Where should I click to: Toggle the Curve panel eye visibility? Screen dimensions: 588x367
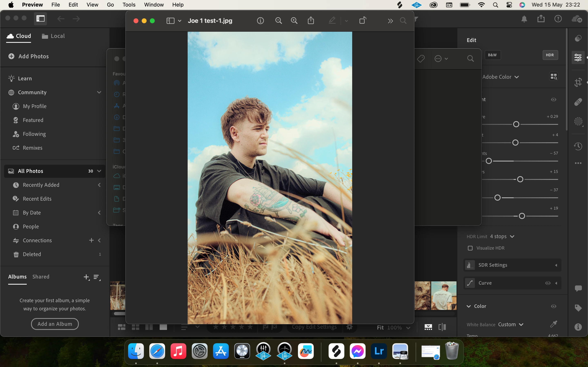tap(548, 283)
